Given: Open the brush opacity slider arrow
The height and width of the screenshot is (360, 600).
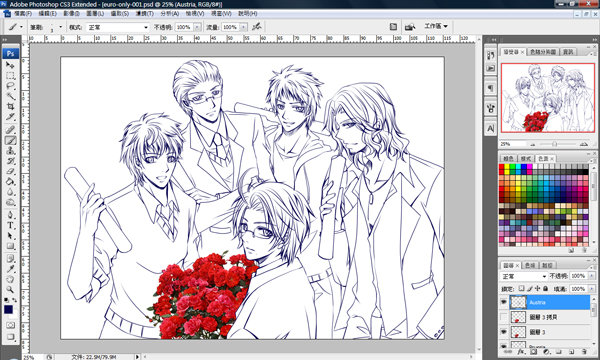Looking at the screenshot, I should (197, 27).
